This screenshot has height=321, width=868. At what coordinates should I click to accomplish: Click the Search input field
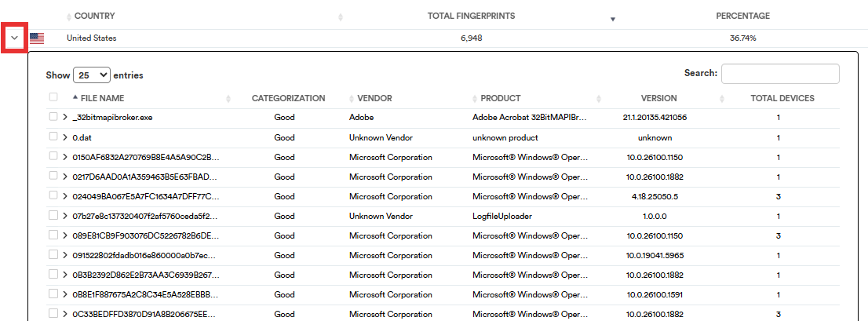(x=780, y=74)
